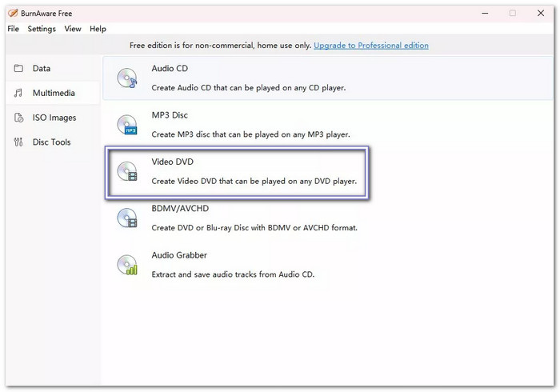Click the Multimedia music note icon

(x=18, y=93)
